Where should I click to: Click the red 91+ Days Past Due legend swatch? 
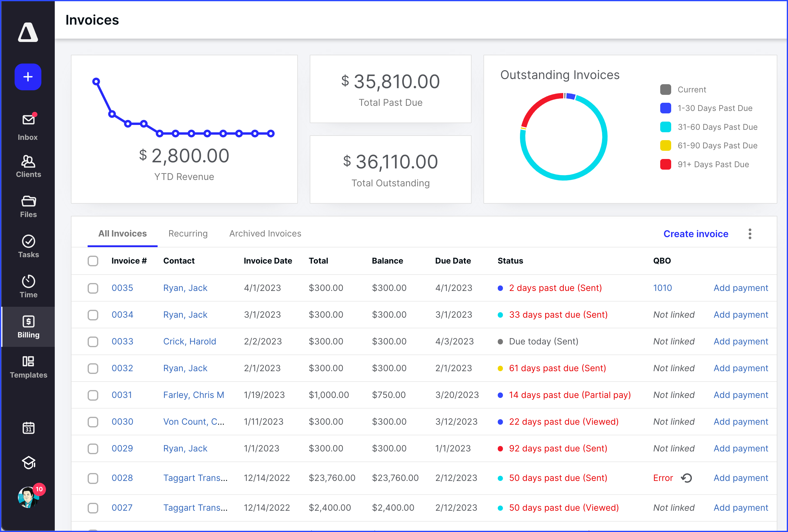[x=666, y=164]
